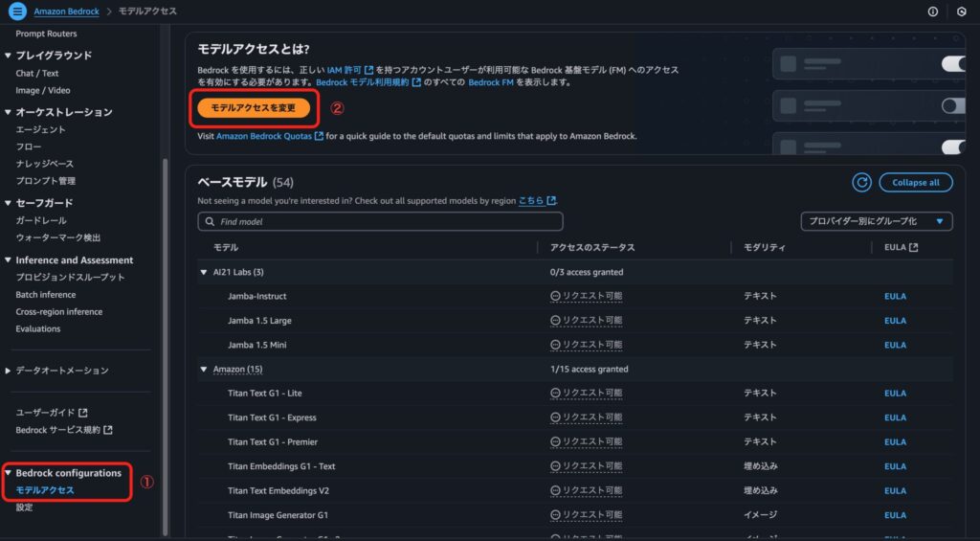Open EULA link for Jamba 1.5 Mini

895,345
